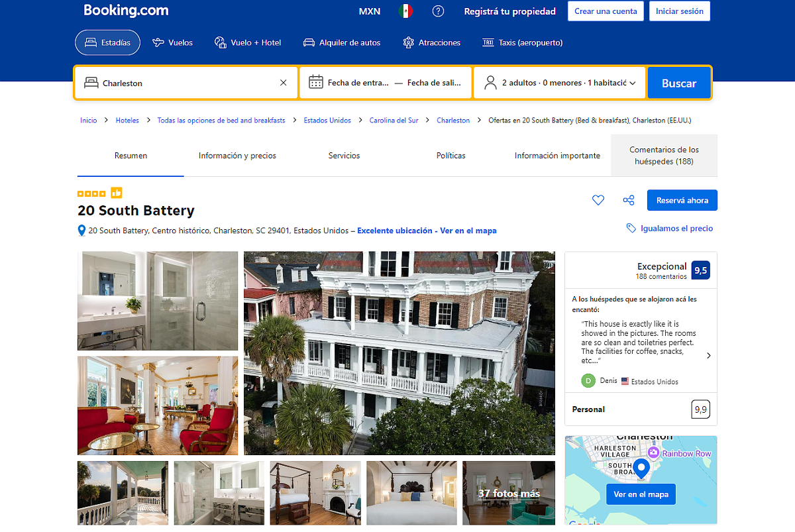Click the Ver en el mapa button

pyautogui.click(x=641, y=494)
